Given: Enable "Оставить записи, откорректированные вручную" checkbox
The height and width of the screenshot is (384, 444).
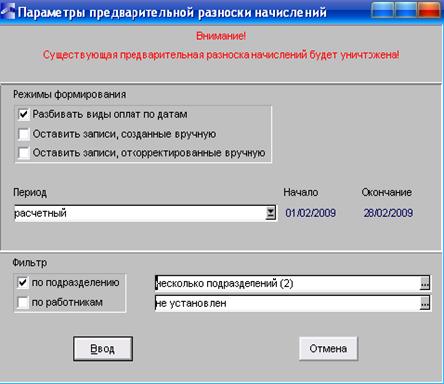Looking at the screenshot, I should point(24,153).
